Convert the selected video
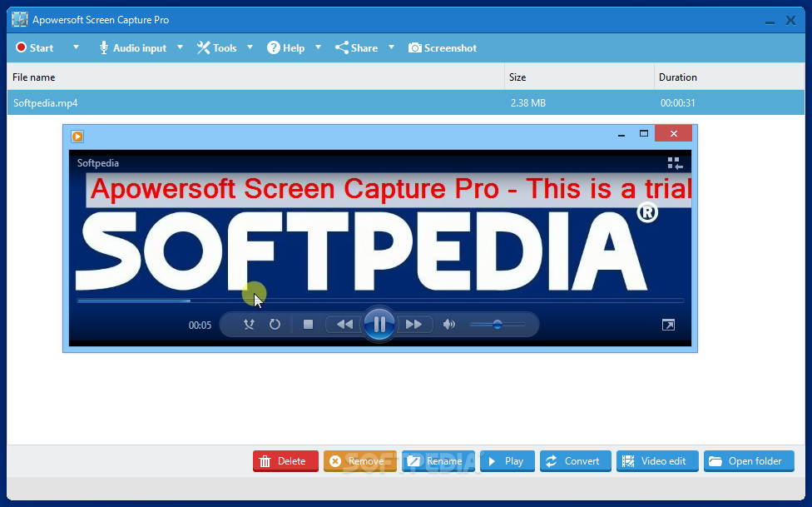812x507 pixels. [576, 461]
